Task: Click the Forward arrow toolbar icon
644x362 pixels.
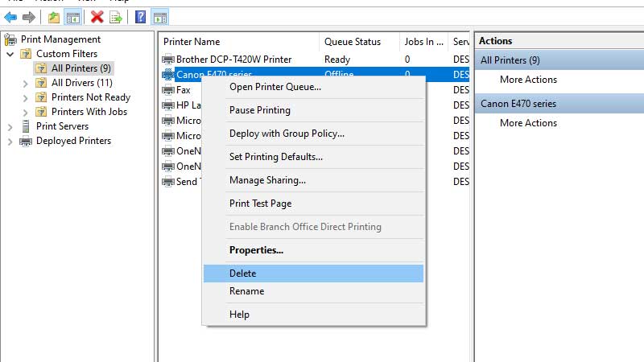Action: coord(28,17)
